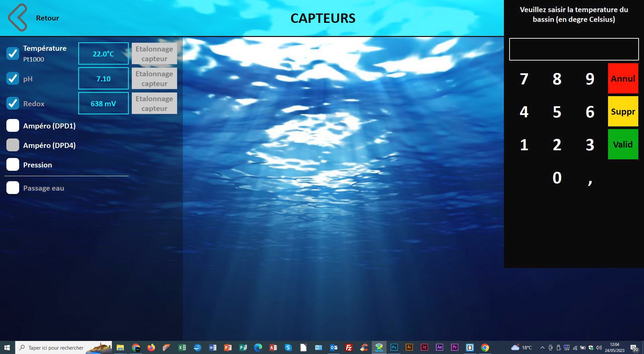Open Skype from the taskbar
This screenshot has width=644, height=354.
pyautogui.click(x=288, y=348)
